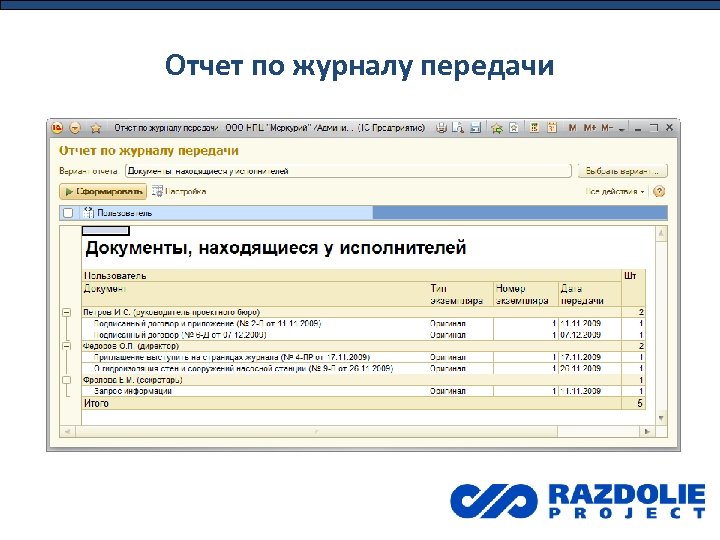Open print preview icon in title bar
Screen dimensions: 720x540
pos(458,128)
